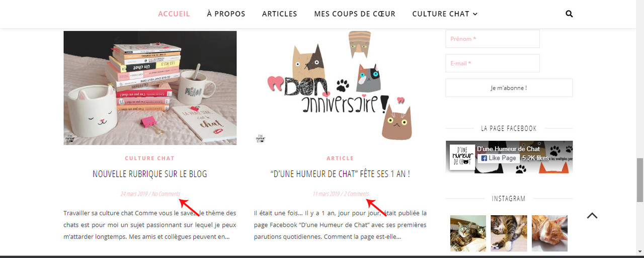Open the Nouvelle Rubrique sur le Blog title
Viewport: 644px width, 258px height.
pos(150,174)
